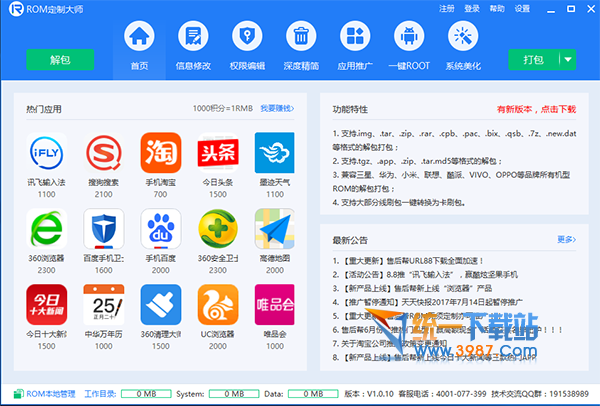The height and width of the screenshot is (406, 600).
Task: Click the 工作目录 0 MB progress bar
Action: click(x=146, y=394)
